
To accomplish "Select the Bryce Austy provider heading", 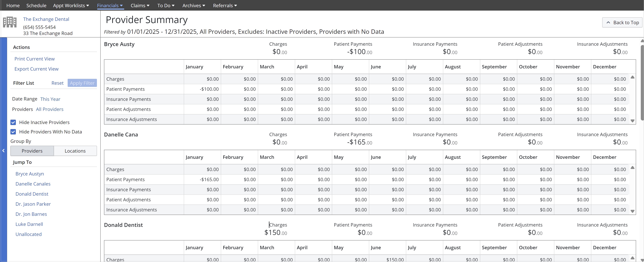I will pyautogui.click(x=119, y=44).
